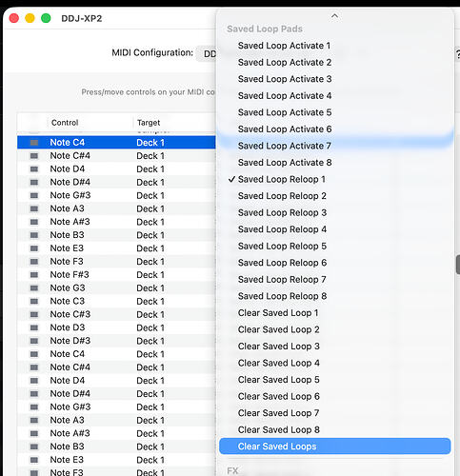Click the scroll-up chevron atop the menu

point(334,16)
